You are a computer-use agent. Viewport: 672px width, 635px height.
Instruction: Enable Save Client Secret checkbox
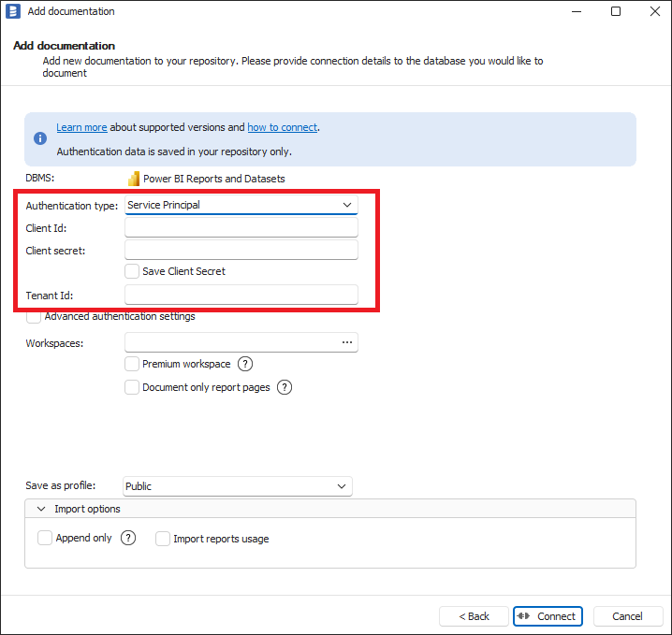pos(132,271)
